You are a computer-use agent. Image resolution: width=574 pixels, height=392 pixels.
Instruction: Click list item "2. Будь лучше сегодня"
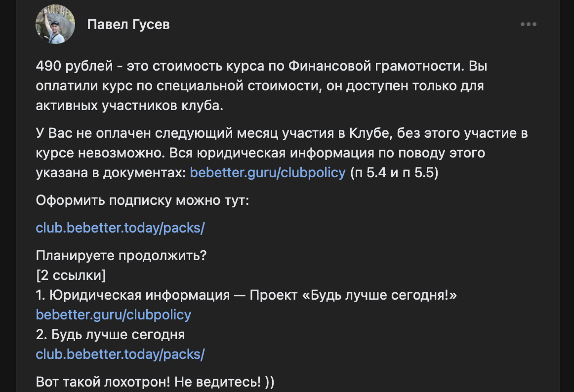(x=110, y=335)
